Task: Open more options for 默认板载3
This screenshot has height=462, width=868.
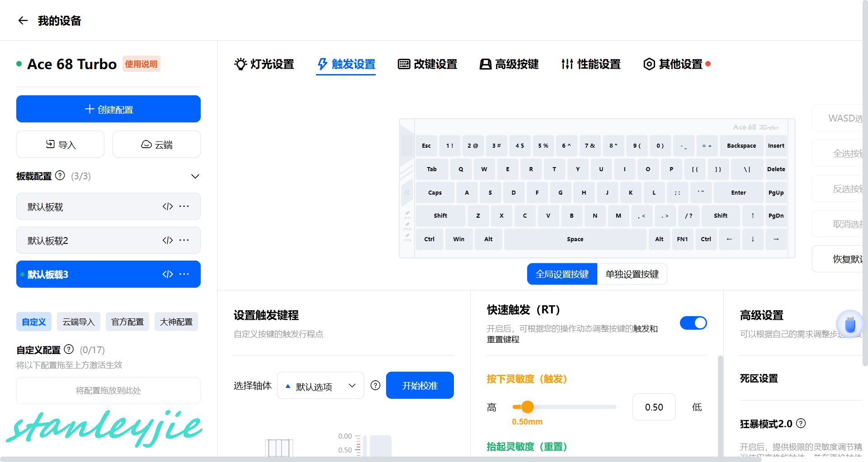Action: pos(184,274)
